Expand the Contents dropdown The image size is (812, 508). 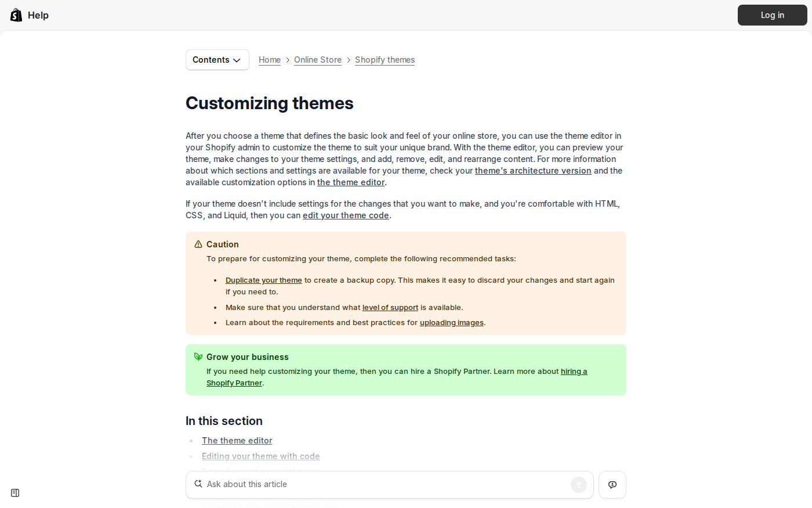click(x=217, y=59)
